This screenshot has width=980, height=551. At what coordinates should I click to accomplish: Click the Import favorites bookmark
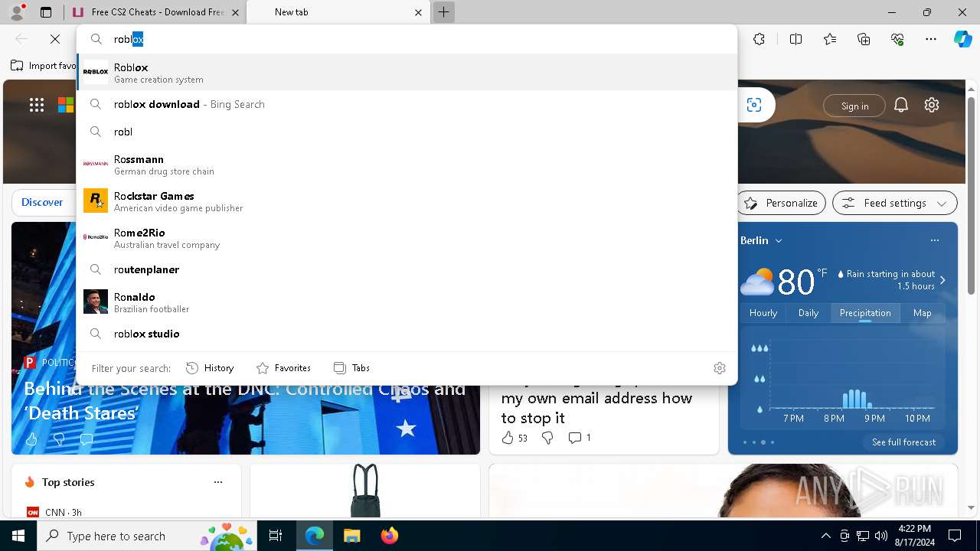[44, 66]
